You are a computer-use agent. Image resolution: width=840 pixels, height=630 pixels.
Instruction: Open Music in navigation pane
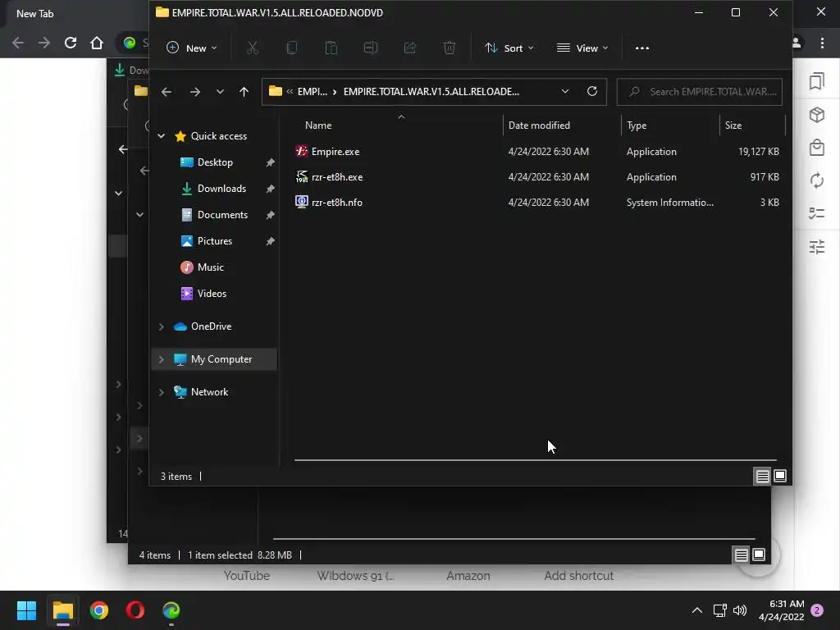pyautogui.click(x=211, y=267)
